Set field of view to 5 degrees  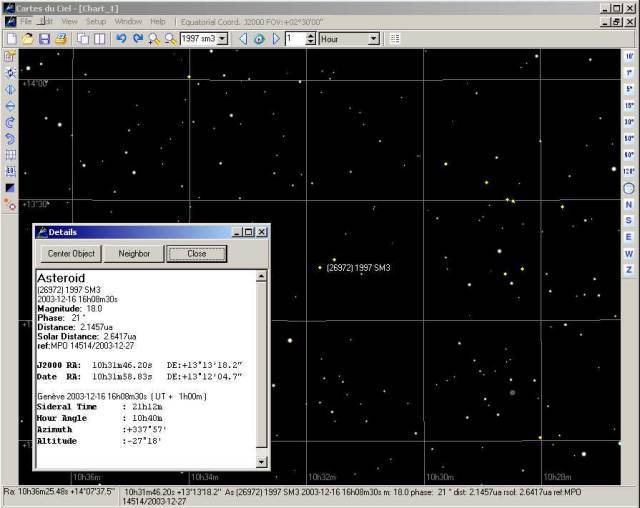[629, 89]
